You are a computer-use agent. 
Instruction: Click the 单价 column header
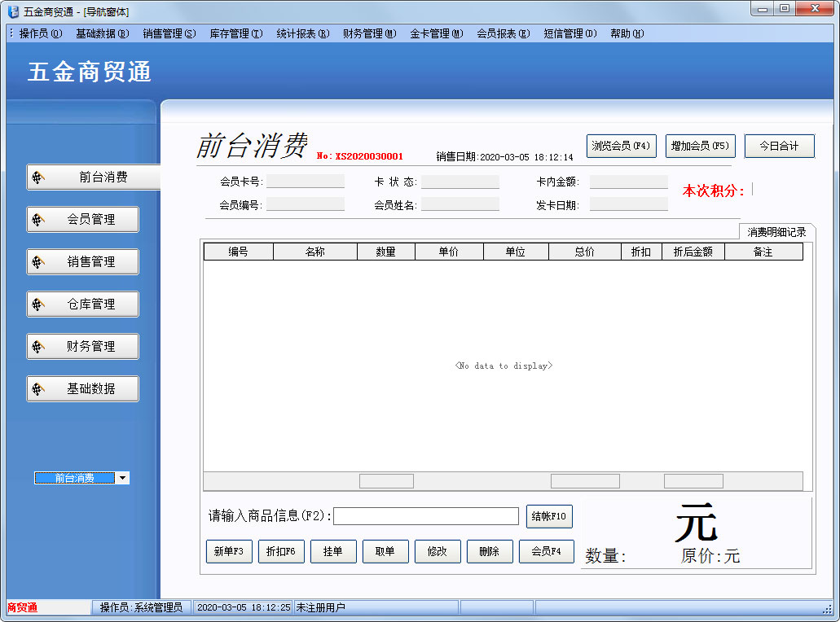(x=449, y=252)
